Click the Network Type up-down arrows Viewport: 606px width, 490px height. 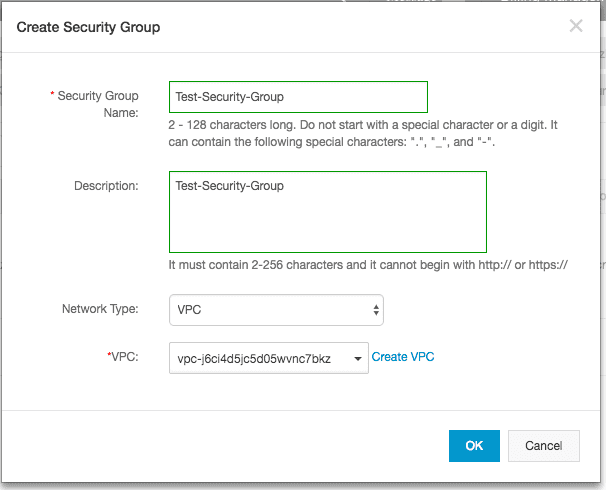376,310
